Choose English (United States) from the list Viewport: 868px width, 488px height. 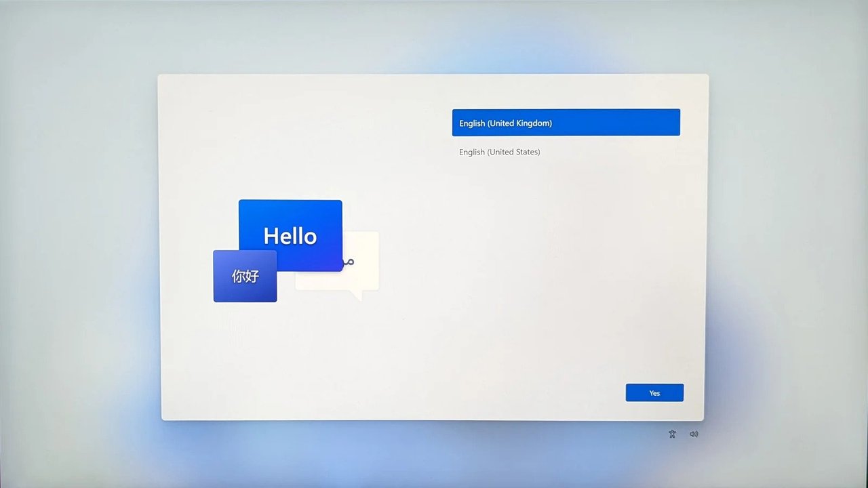pyautogui.click(x=566, y=152)
